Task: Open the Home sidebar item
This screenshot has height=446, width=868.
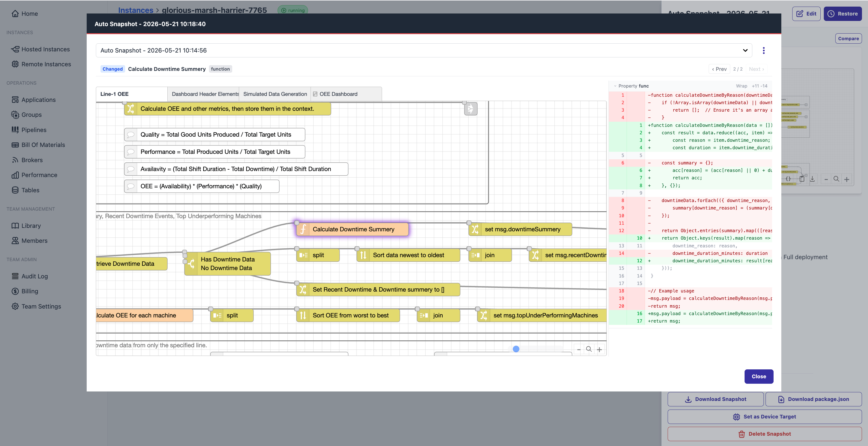Action: (x=24, y=13)
